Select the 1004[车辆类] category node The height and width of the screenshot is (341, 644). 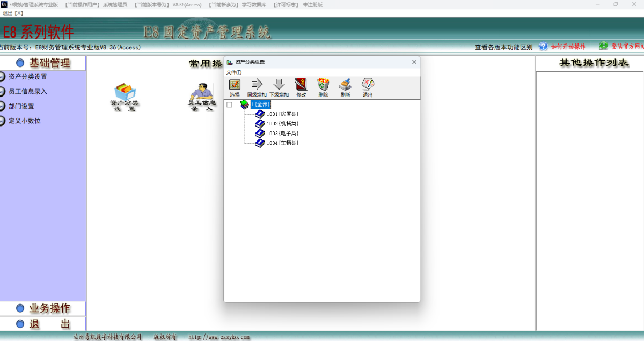[282, 143]
